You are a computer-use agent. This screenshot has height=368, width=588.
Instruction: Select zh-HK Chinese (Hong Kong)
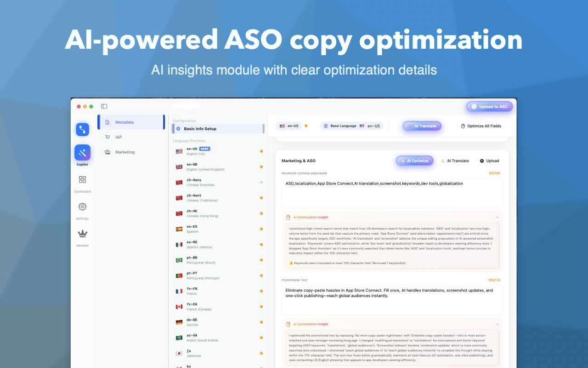point(219,213)
